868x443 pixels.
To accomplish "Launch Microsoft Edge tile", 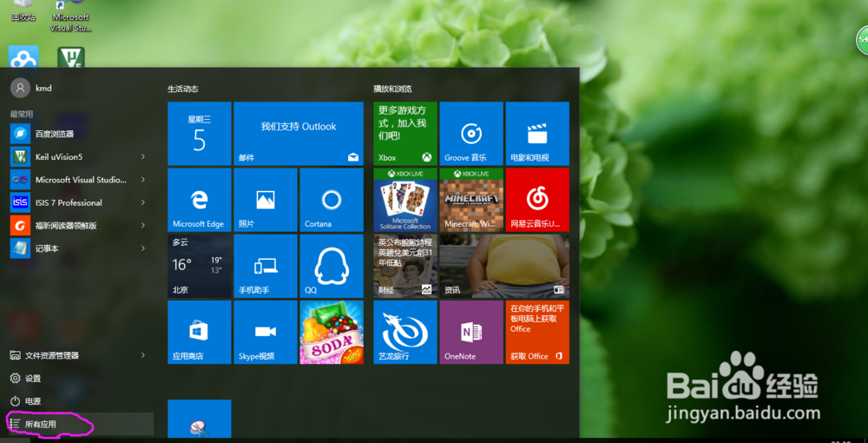I will pyautogui.click(x=200, y=200).
